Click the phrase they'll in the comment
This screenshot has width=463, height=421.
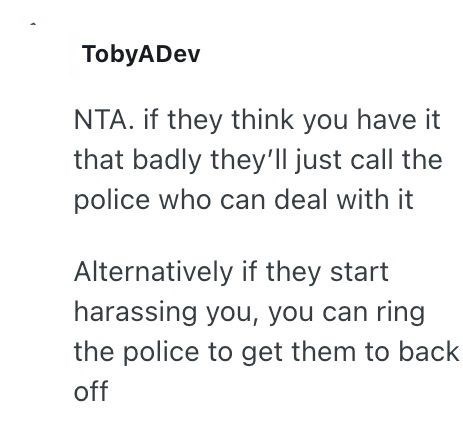click(x=249, y=161)
